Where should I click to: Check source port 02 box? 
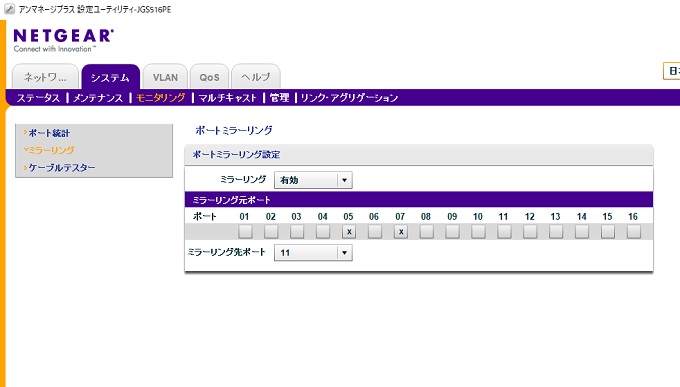(271, 232)
